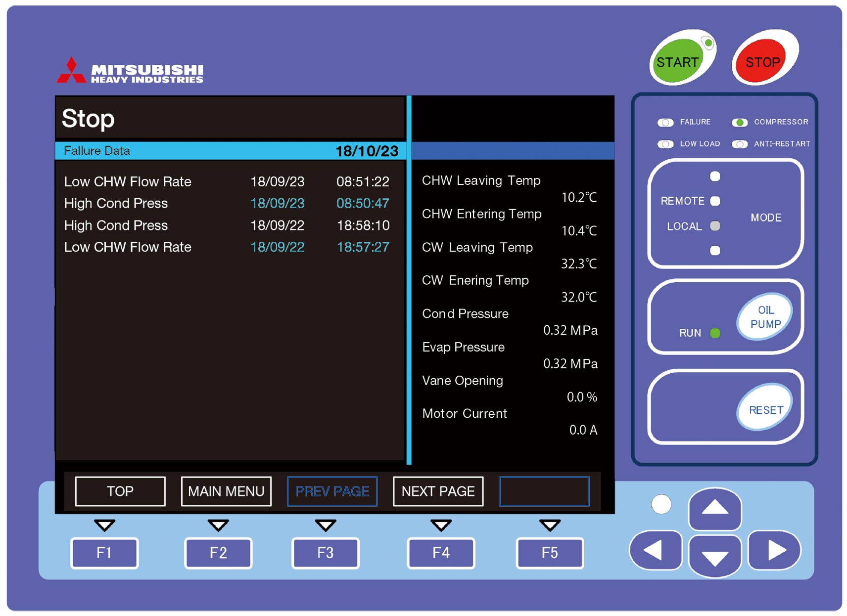This screenshot has height=616, width=847.
Task: Click the Motor Current value 0.0 A
Action: click(x=583, y=430)
